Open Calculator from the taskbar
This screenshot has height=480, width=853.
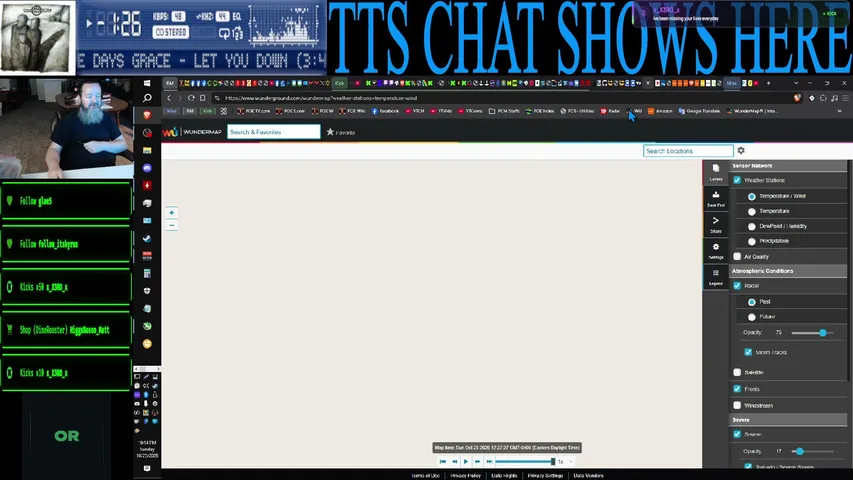click(147, 274)
